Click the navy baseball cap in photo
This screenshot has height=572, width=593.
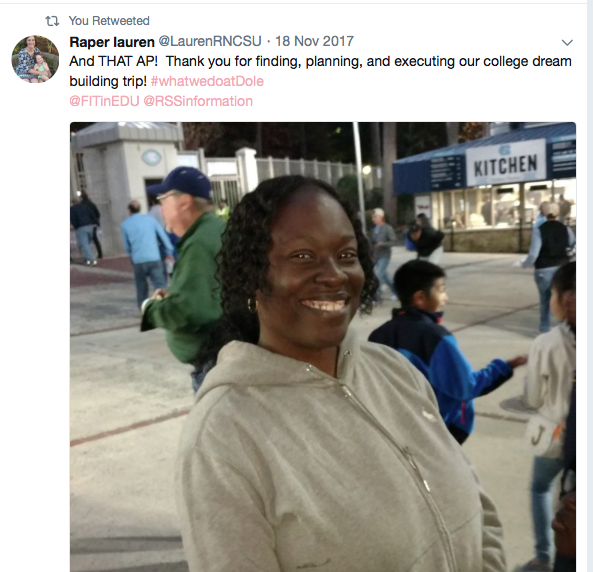pos(182,183)
